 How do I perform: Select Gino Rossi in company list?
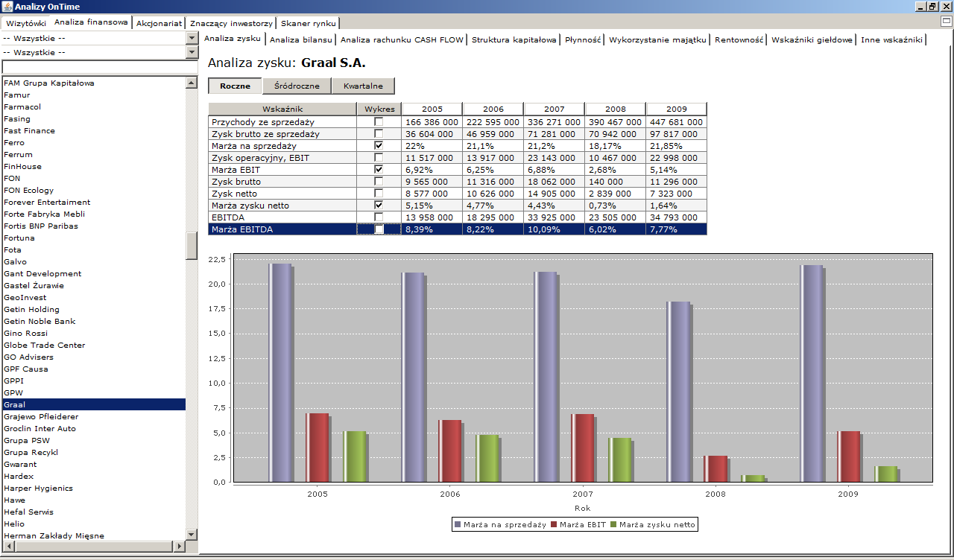point(93,333)
